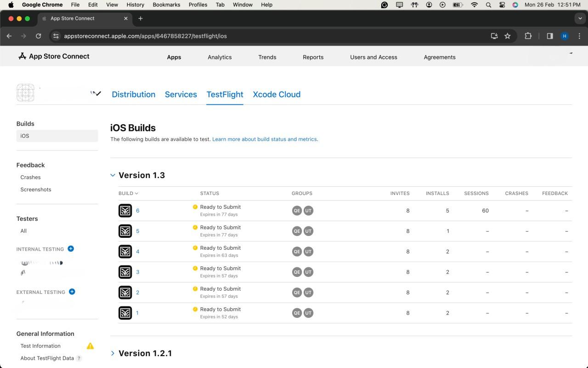Open the app switcher dropdown chevron
588x368 pixels.
pyautogui.click(x=98, y=93)
